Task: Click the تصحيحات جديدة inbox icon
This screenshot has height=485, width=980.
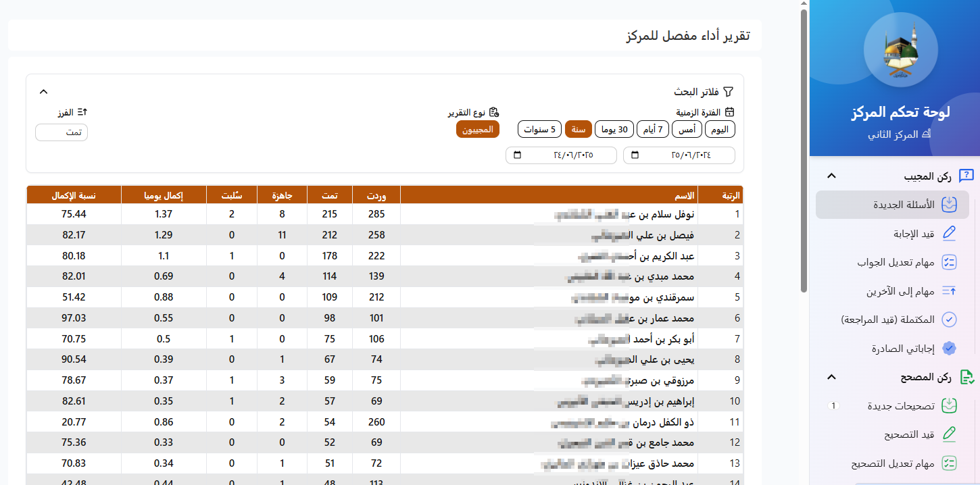Action: tap(950, 406)
